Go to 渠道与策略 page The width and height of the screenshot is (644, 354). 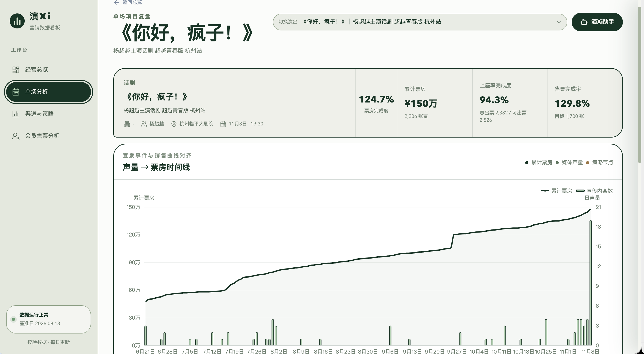click(48, 114)
